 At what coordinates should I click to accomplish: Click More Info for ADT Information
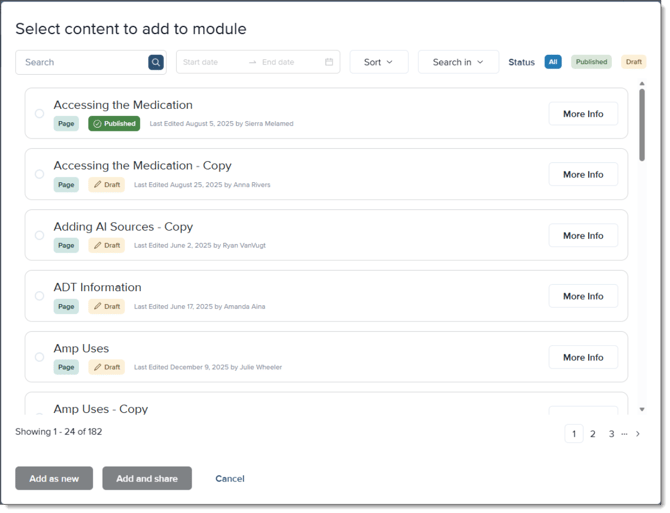pyautogui.click(x=583, y=296)
